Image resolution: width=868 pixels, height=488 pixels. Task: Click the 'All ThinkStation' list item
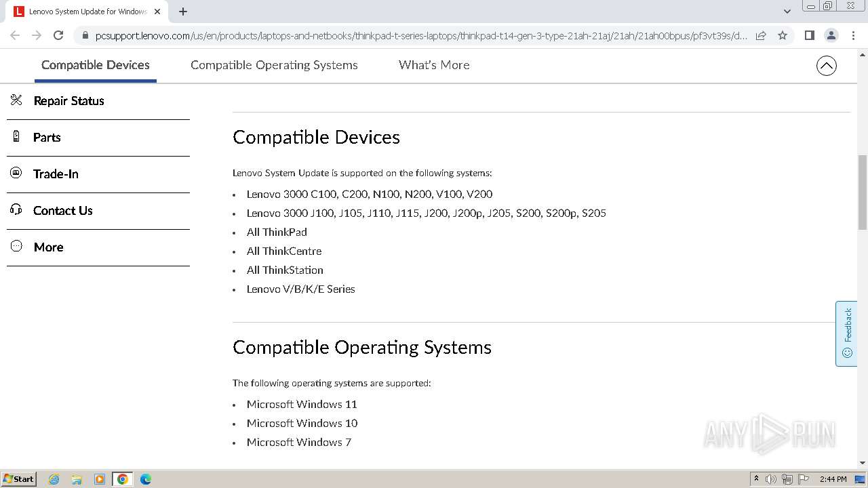285,270
